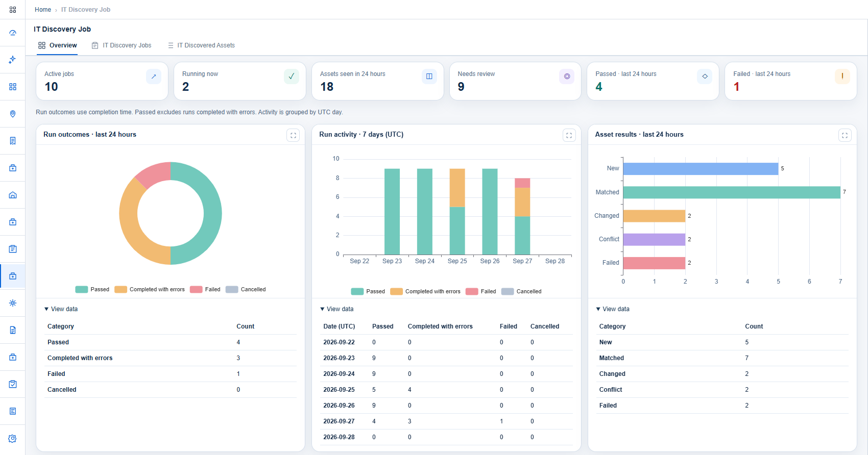Click the diamond icon on Passed card

(705, 77)
